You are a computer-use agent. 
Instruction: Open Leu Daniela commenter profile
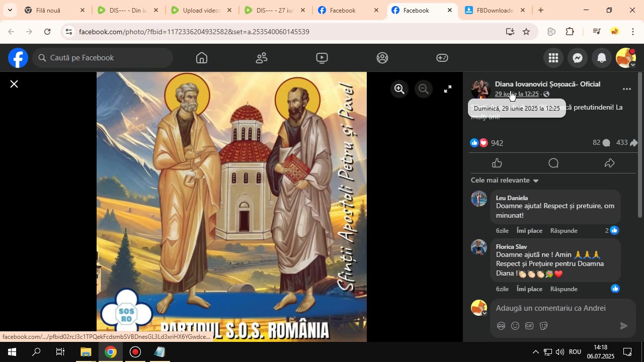[512, 198]
